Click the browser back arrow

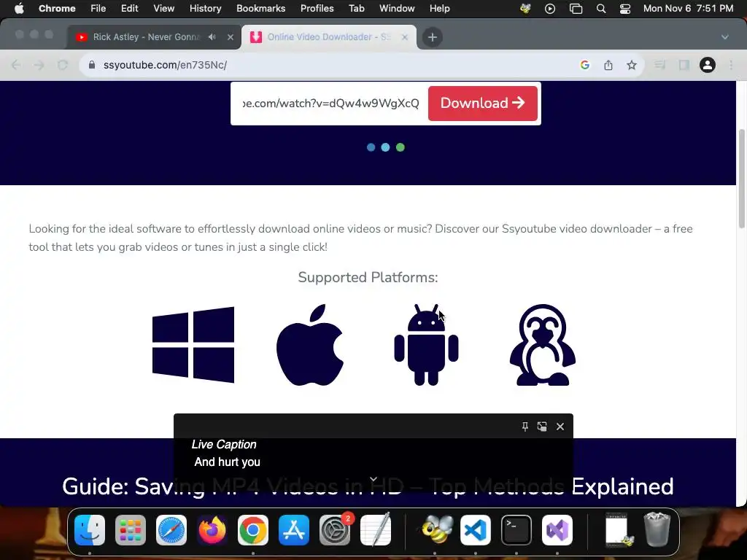click(16, 65)
